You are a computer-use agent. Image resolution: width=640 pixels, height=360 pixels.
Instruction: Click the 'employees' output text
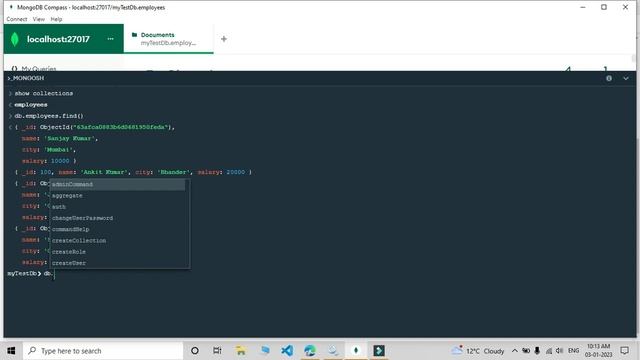tap(31, 105)
